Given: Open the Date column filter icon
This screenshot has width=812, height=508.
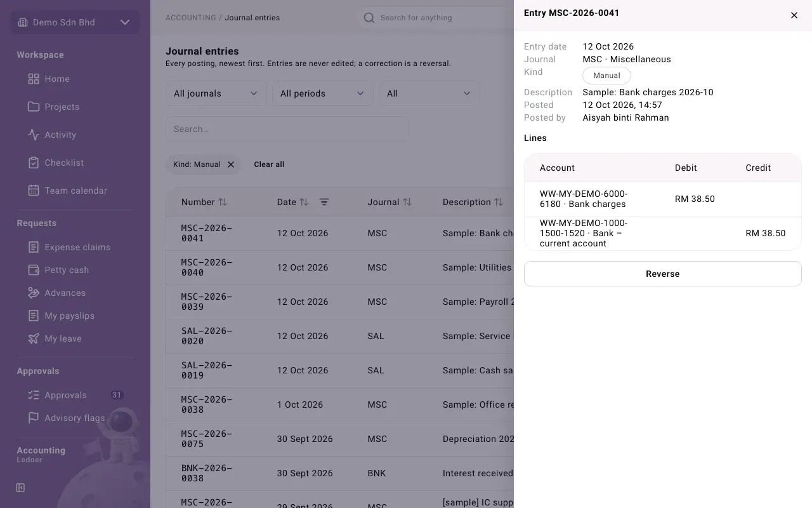Looking at the screenshot, I should (x=324, y=202).
